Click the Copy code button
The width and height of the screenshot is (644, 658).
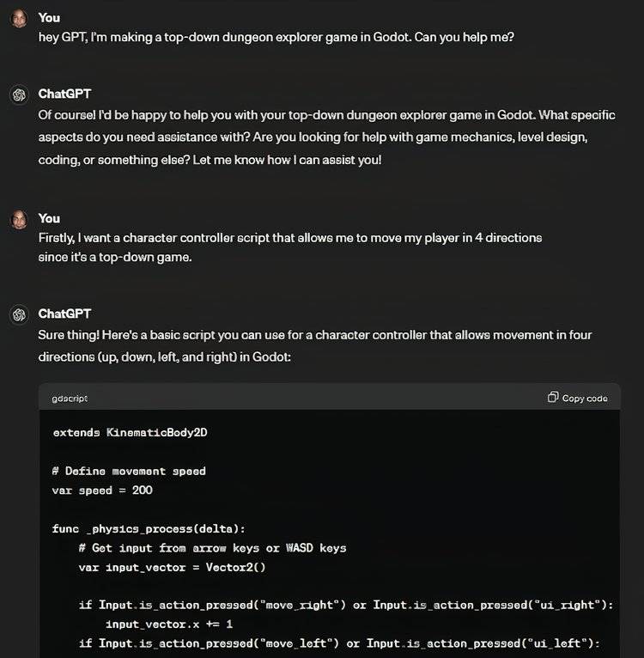tap(578, 398)
